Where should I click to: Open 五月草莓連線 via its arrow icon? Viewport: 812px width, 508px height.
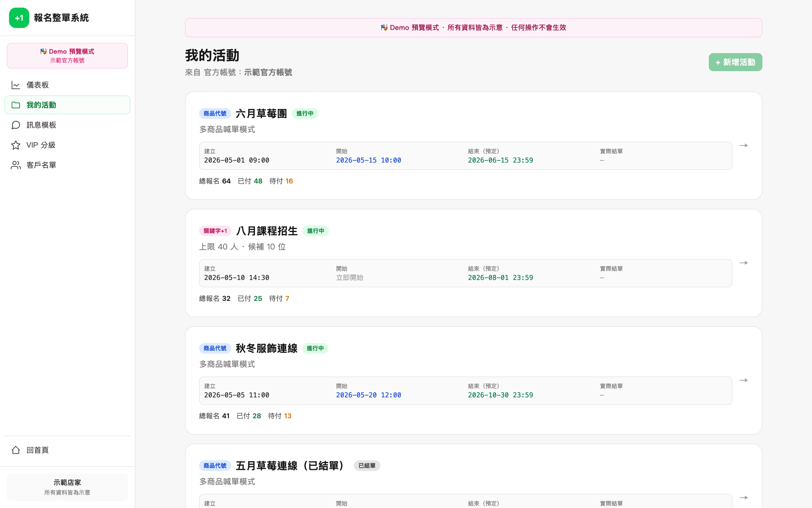[743, 498]
